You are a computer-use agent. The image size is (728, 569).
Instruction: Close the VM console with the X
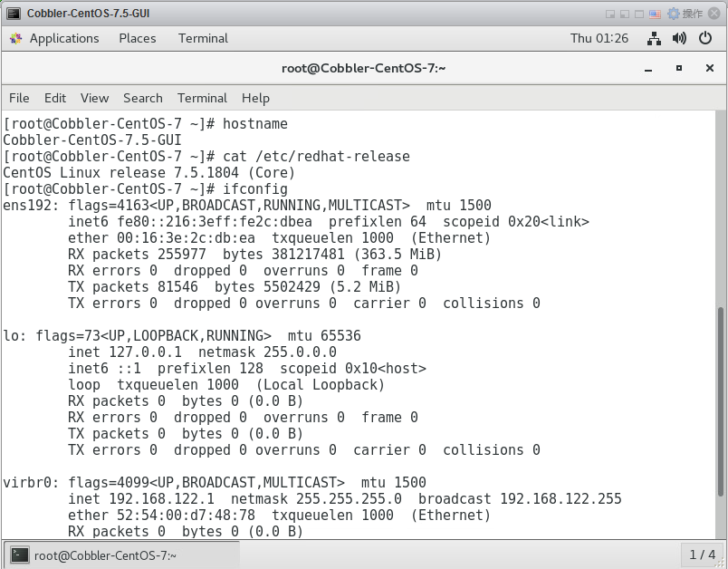(714, 14)
